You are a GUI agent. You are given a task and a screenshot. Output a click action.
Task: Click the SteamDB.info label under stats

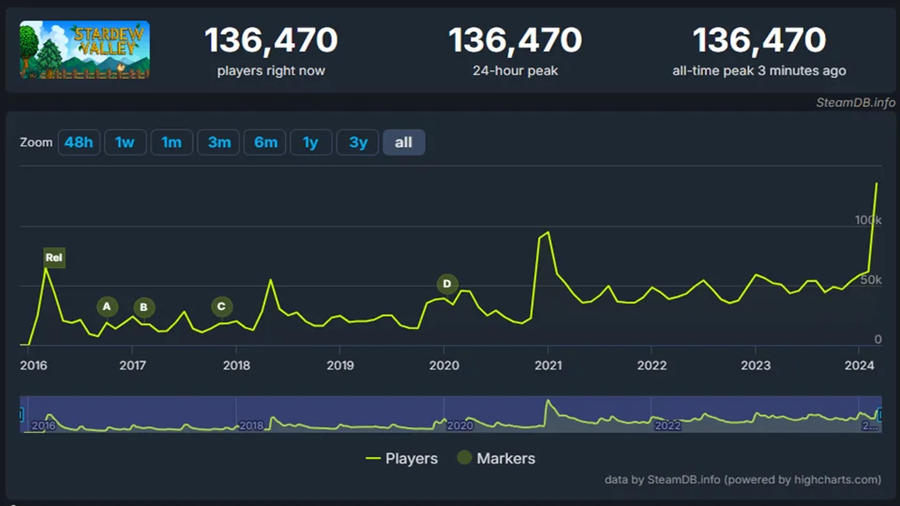tap(855, 103)
